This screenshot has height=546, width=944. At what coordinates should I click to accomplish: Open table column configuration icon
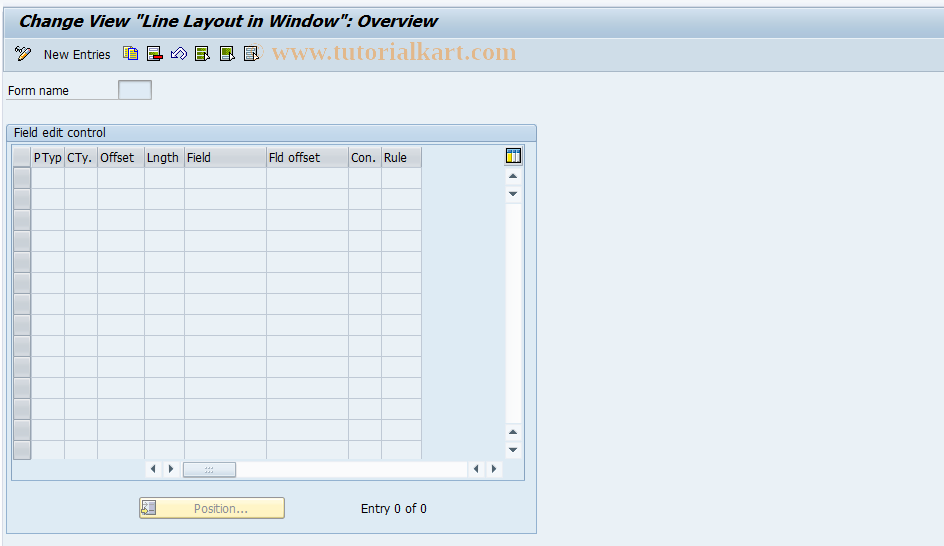tap(513, 156)
